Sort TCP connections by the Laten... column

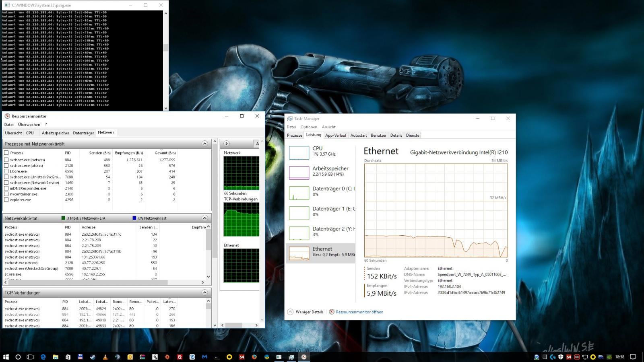169,302
